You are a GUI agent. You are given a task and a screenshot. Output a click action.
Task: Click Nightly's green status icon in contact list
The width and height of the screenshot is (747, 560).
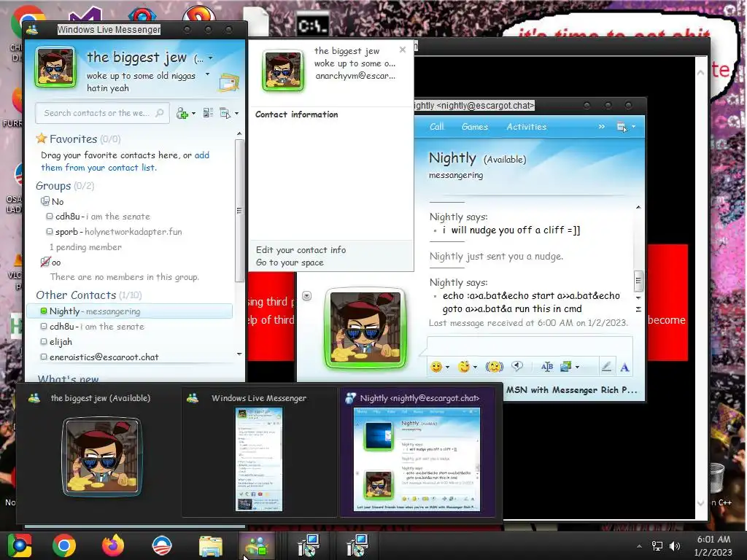point(43,311)
